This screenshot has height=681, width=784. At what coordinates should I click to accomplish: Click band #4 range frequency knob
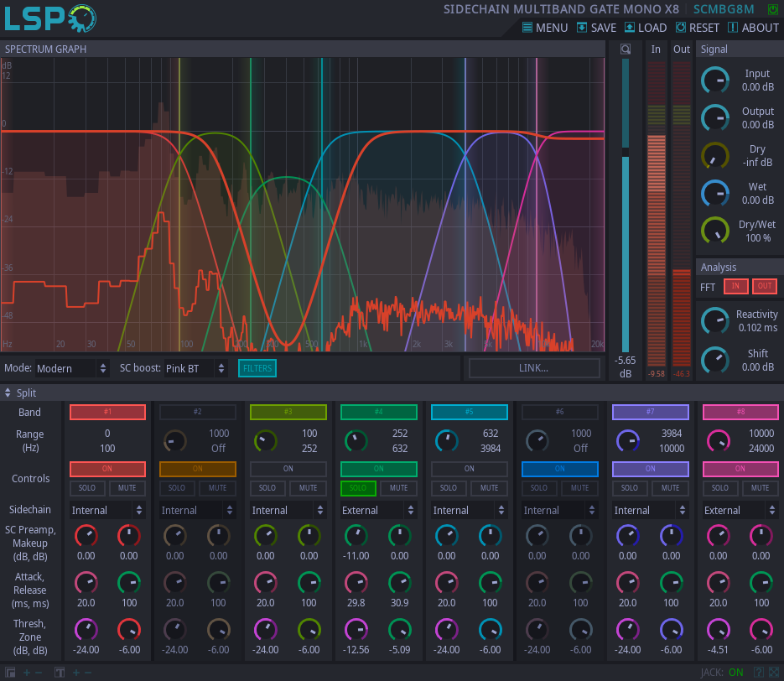(x=356, y=441)
